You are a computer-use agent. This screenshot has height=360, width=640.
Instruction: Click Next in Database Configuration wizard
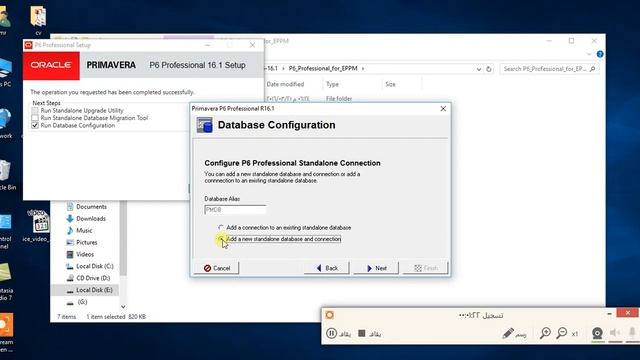376,268
